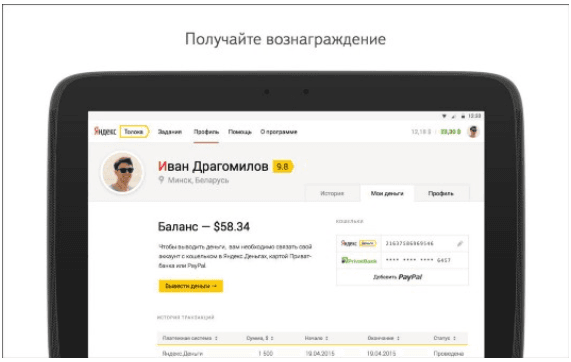The image size is (571, 362).
Task: Click the name Иван Драгомилов
Action: click(x=213, y=166)
